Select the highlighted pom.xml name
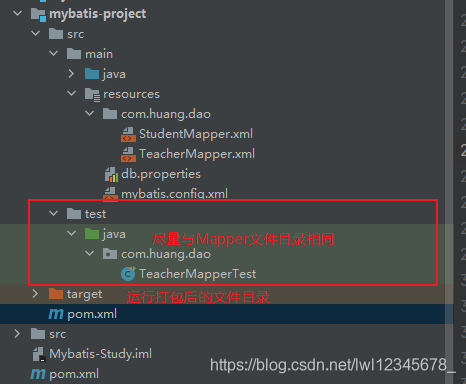Image resolution: width=466 pixels, height=384 pixels. pos(92,314)
